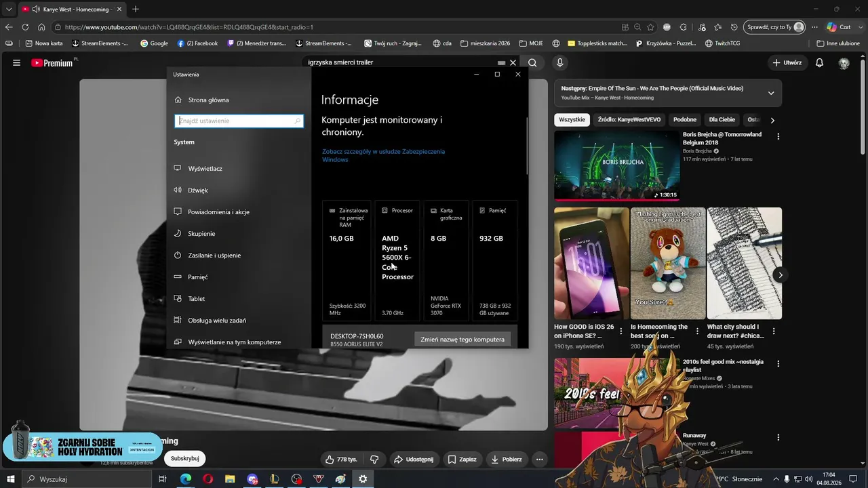Select the Podobne filter chip

point(685,120)
